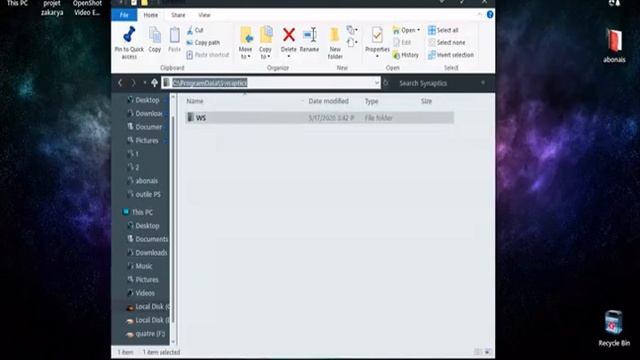Open the Easy access dropdown icon
The image size is (640, 360).
[x=352, y=42]
